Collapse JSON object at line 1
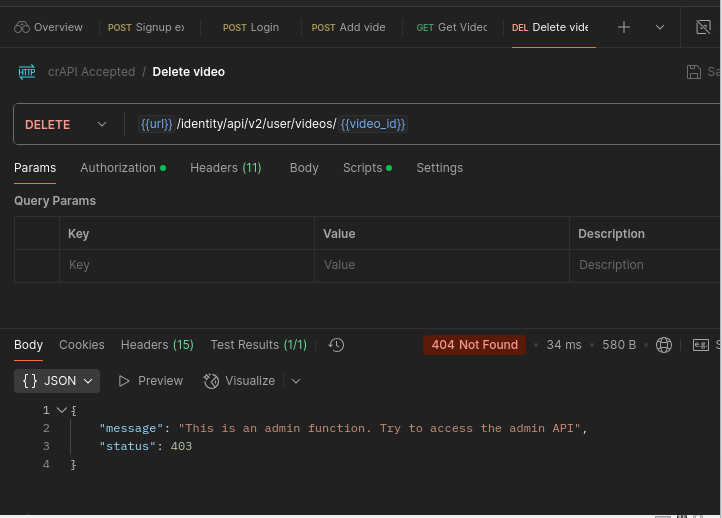Image resolution: width=722 pixels, height=518 pixels. click(61, 410)
